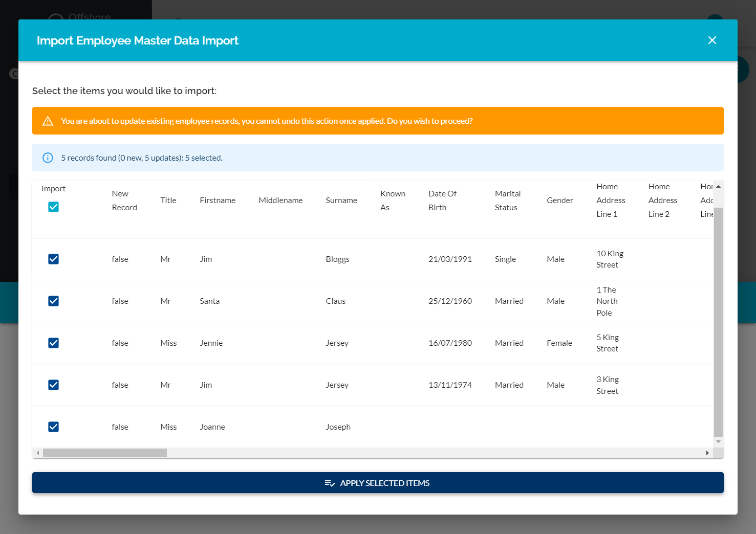Viewport: 756px width, 534px height.
Task: Click the '5 records found' info message
Action: (142, 158)
